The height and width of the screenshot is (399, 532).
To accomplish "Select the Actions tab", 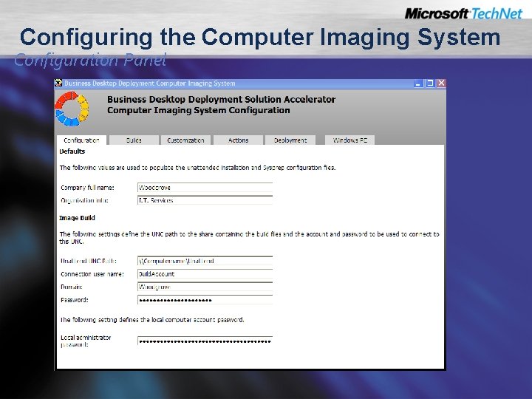I will pos(238,140).
